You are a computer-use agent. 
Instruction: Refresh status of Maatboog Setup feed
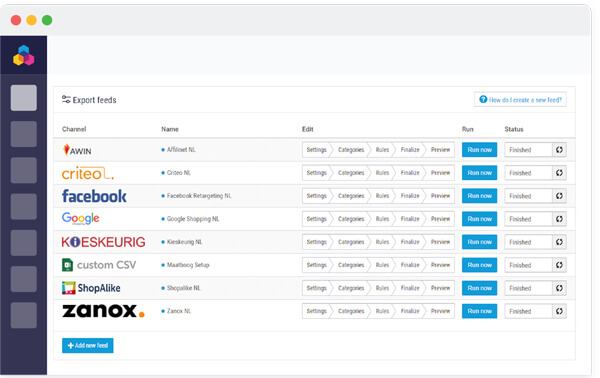(x=559, y=265)
